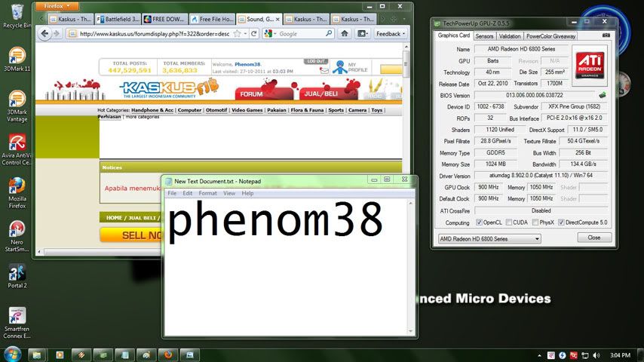Screen dimensions: 644x362
Task: Launch Portal 2 desktop shortcut
Action: click(x=17, y=276)
